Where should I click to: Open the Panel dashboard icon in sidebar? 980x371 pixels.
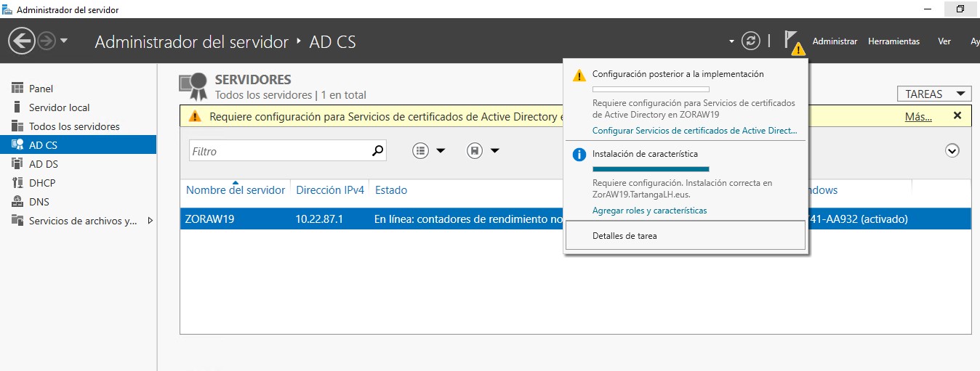point(17,89)
